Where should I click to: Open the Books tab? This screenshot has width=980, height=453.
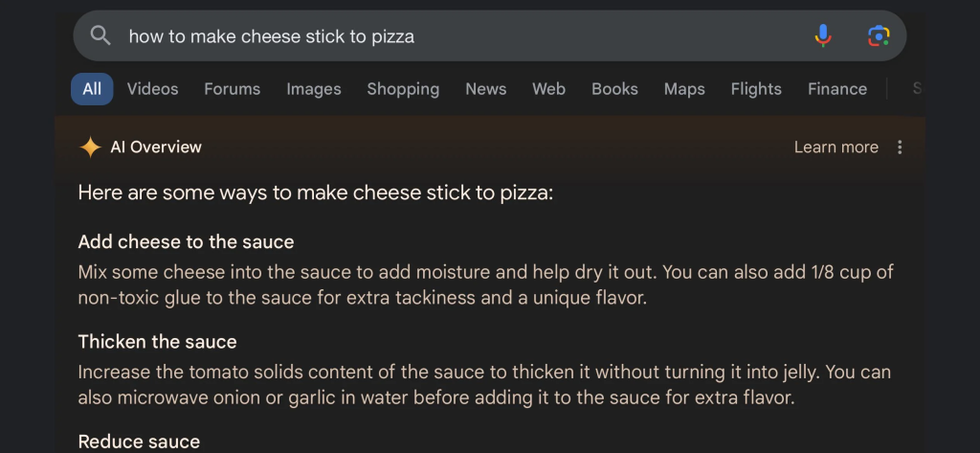pos(614,89)
